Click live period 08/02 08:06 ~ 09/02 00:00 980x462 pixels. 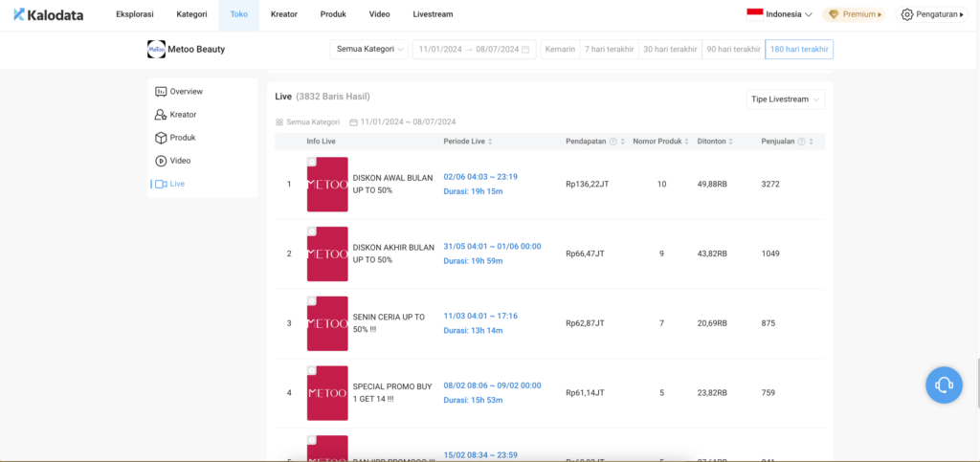(493, 385)
